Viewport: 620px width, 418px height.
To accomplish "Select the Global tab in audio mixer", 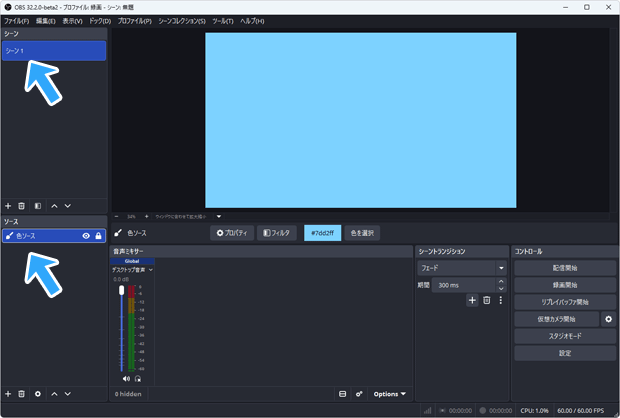I will [132, 261].
